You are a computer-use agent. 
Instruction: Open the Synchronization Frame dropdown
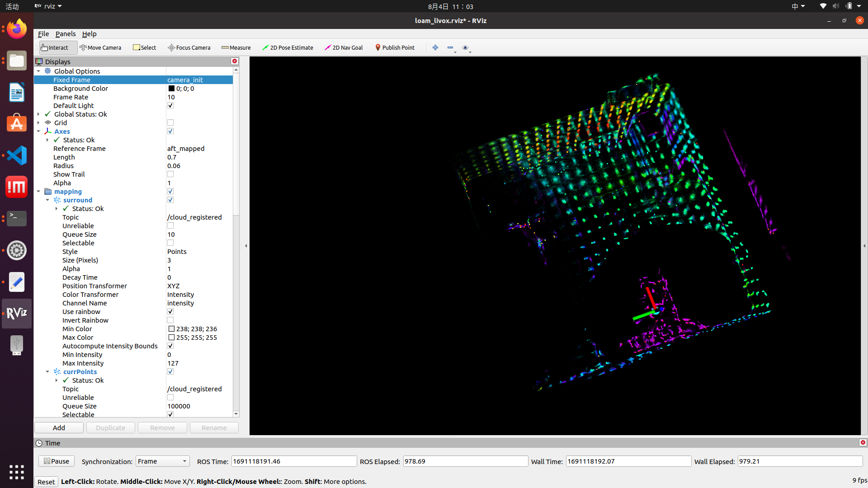tap(162, 461)
